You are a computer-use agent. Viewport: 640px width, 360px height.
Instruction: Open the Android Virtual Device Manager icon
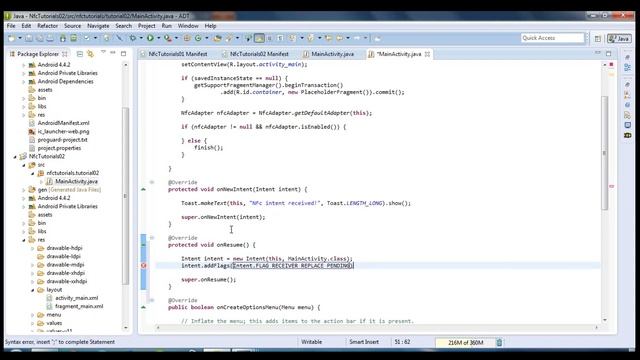[x=73, y=38]
